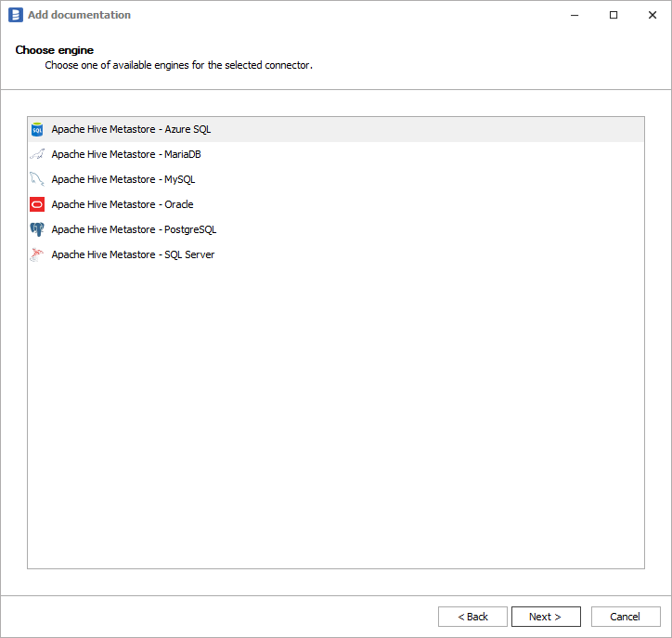Click the MySQL dolphin icon
The width and height of the screenshot is (672, 638).
(37, 180)
